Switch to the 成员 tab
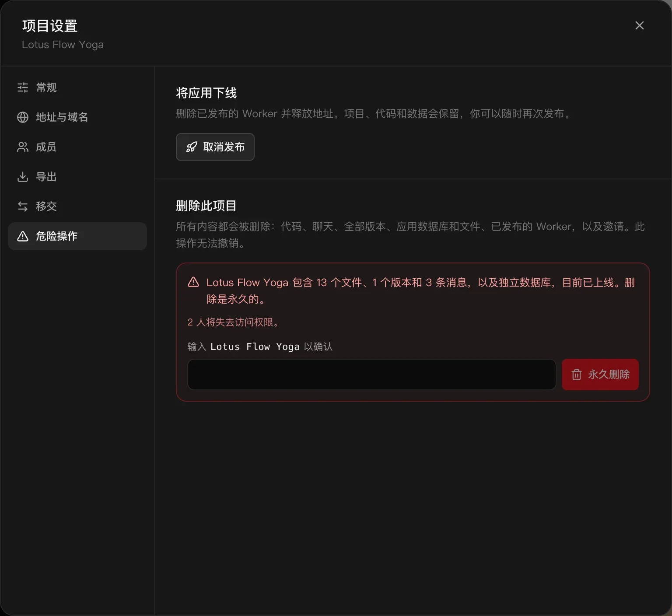This screenshot has height=616, width=672. point(77,147)
